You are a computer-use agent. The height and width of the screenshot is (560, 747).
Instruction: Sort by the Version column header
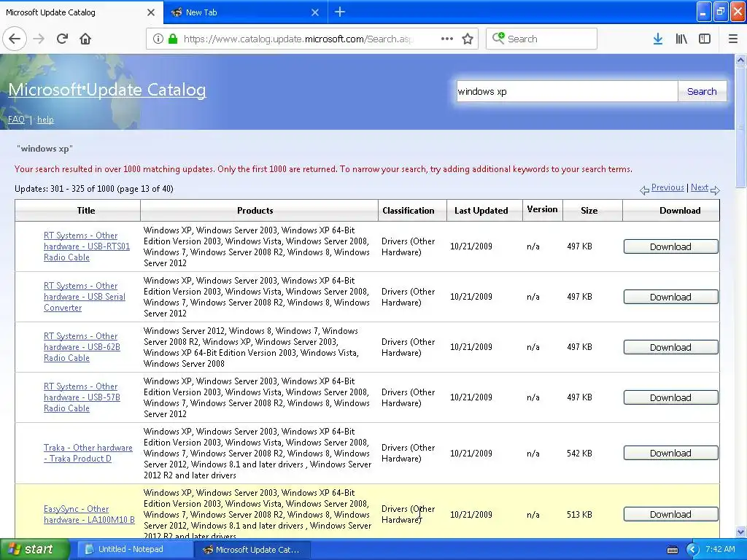pos(542,209)
